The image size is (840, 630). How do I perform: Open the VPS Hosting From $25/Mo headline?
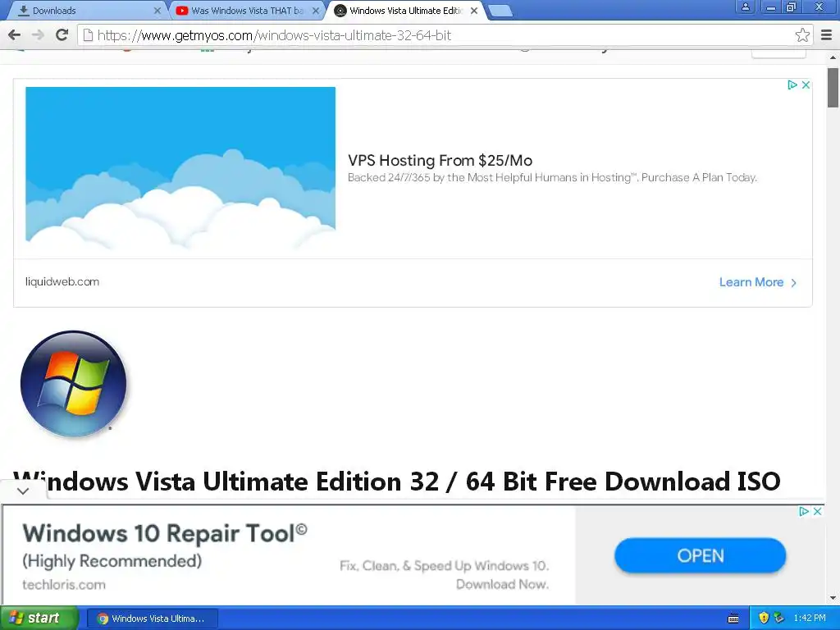[440, 160]
